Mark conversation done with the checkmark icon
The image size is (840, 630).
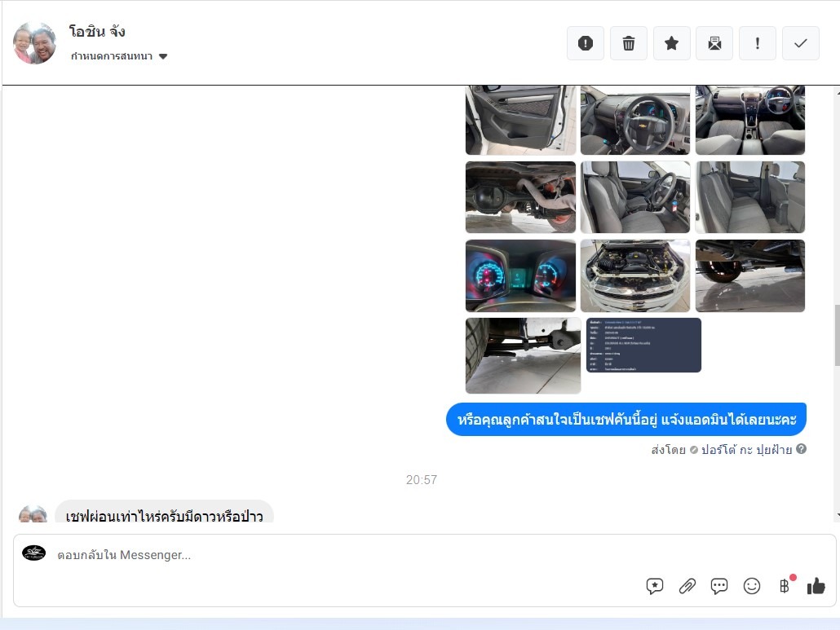(800, 43)
